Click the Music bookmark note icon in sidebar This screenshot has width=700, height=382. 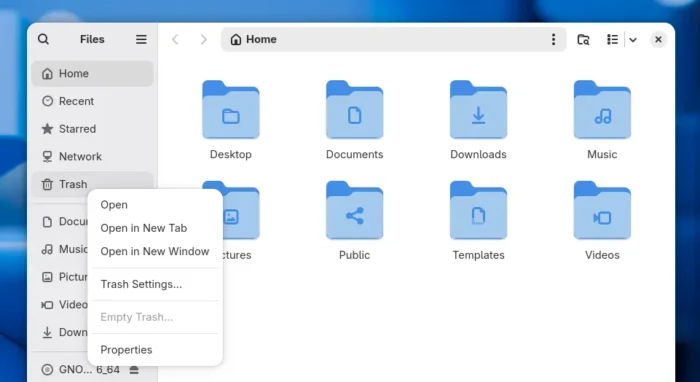pyautogui.click(x=47, y=249)
